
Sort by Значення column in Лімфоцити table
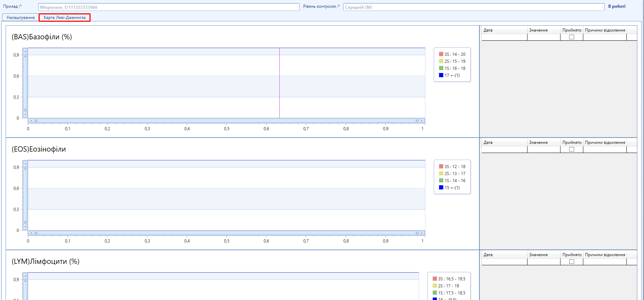[x=544, y=255]
